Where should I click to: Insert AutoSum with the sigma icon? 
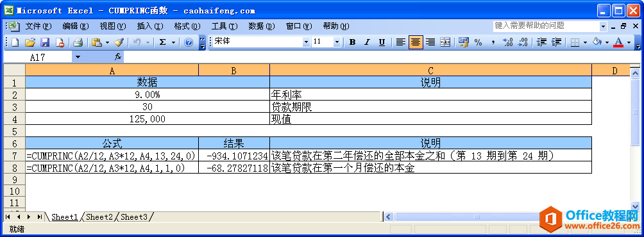[163, 42]
